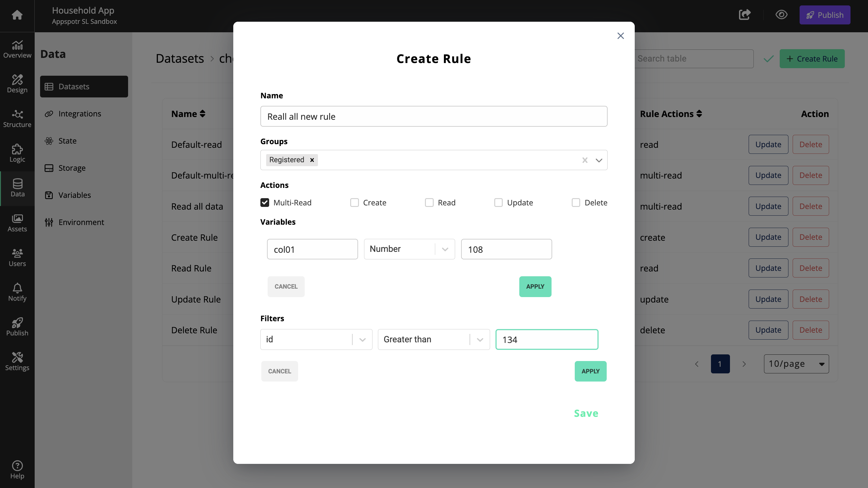
Task: Click the purple Publish button
Action: point(825,15)
